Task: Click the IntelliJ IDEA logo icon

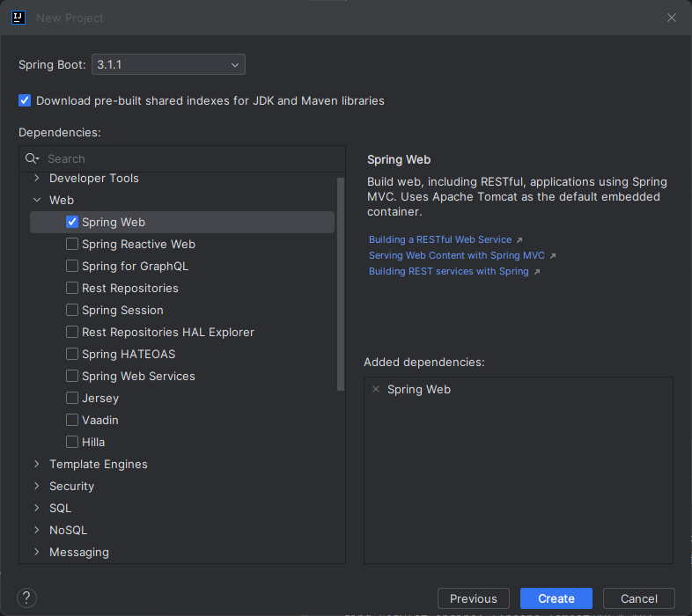Action: (18, 18)
